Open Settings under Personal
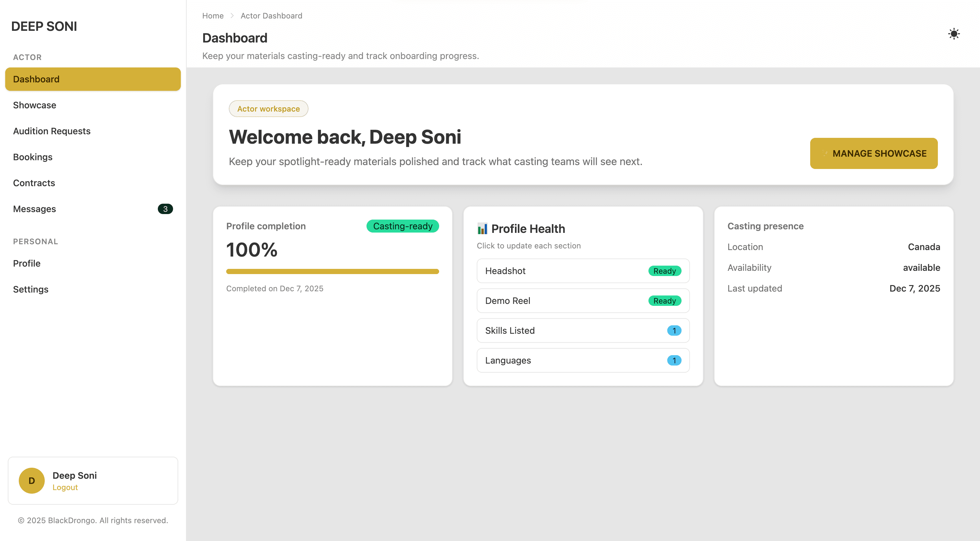 point(30,289)
